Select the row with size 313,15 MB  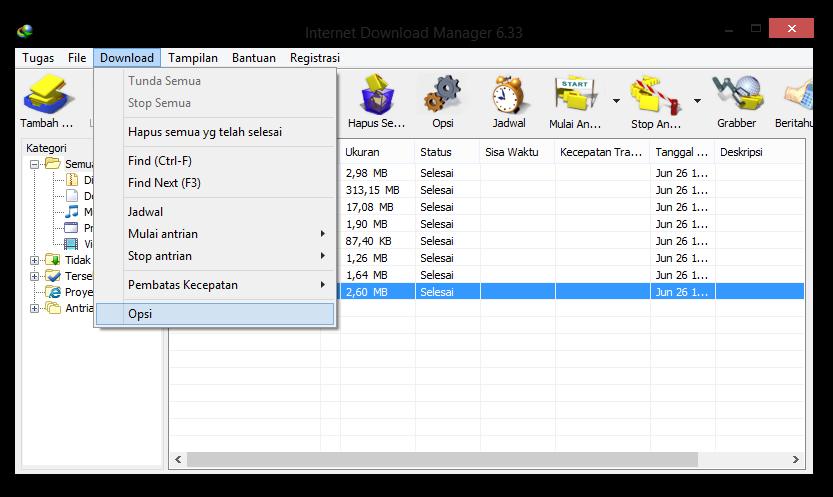tap(572, 190)
